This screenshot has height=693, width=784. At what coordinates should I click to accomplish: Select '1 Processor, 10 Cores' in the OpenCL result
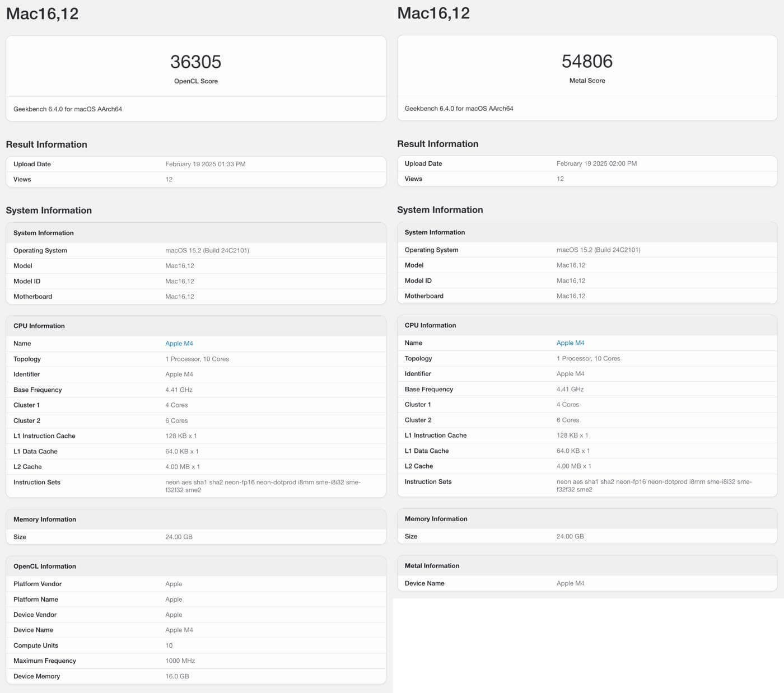(x=197, y=359)
